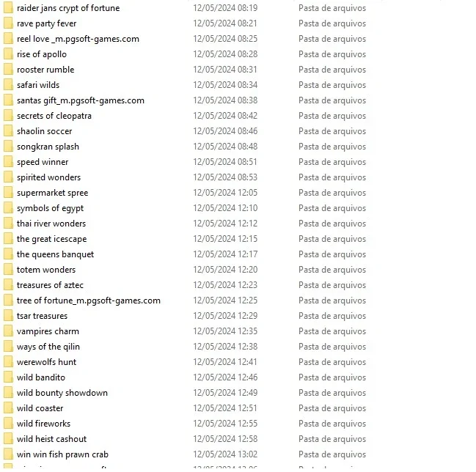
Task: Click the wild fireworks folder icon
Action: tap(8, 424)
